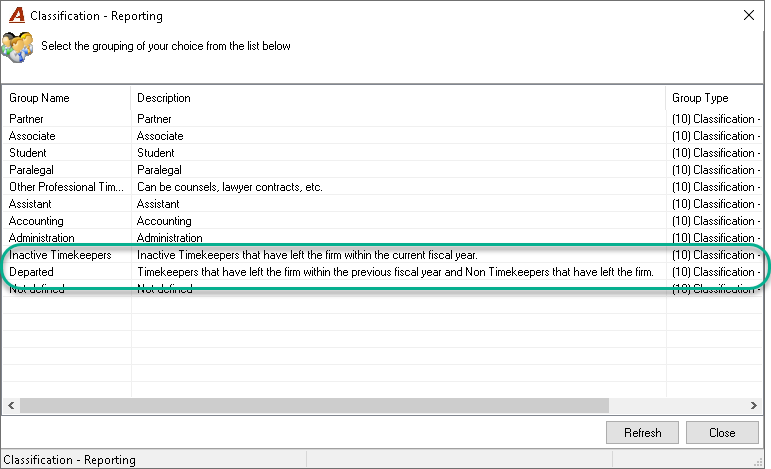Click the Group Type cell in the Departed row

point(716,272)
